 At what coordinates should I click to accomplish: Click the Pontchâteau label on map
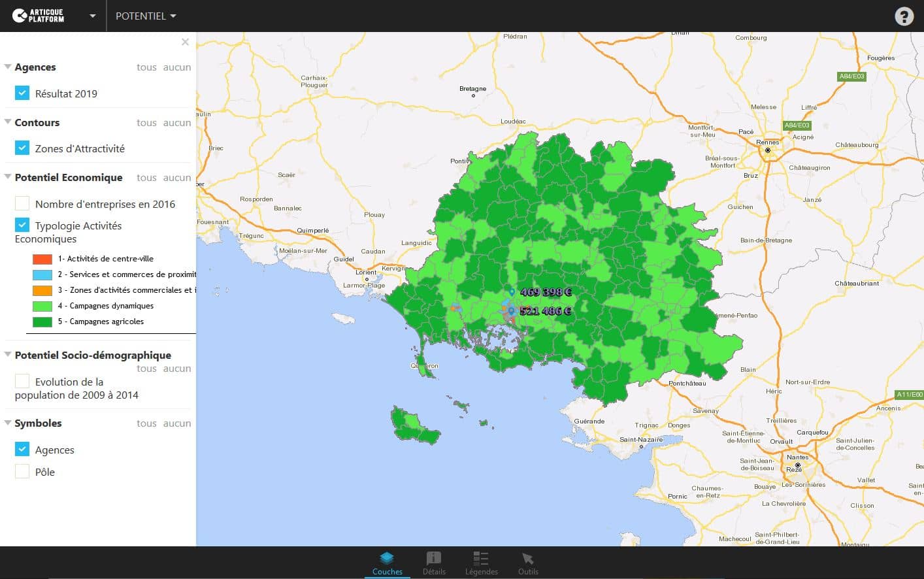click(x=687, y=383)
